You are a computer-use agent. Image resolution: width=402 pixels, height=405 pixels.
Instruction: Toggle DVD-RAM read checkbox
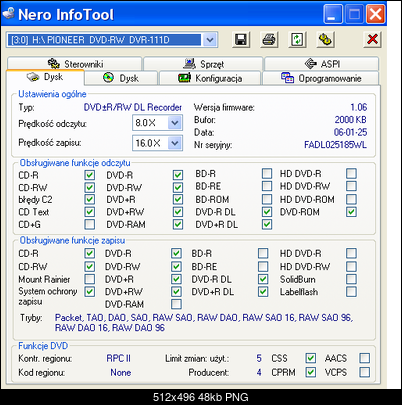(178, 224)
